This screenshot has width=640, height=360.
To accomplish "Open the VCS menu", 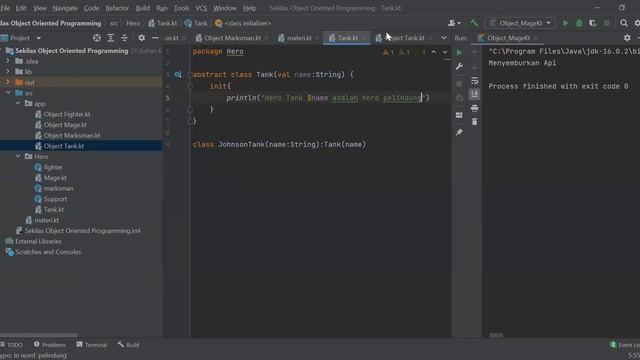I will [x=201, y=8].
